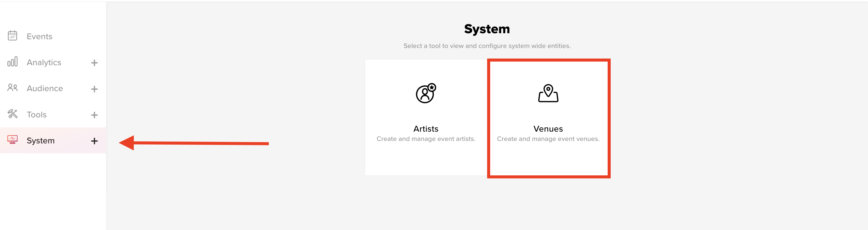
Task: Click the Audience people icon
Action: 12,88
